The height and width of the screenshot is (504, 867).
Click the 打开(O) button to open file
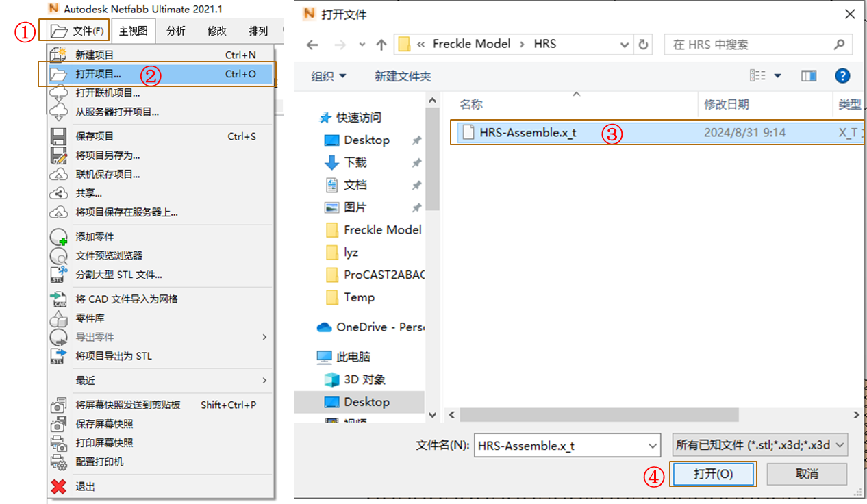(x=714, y=474)
